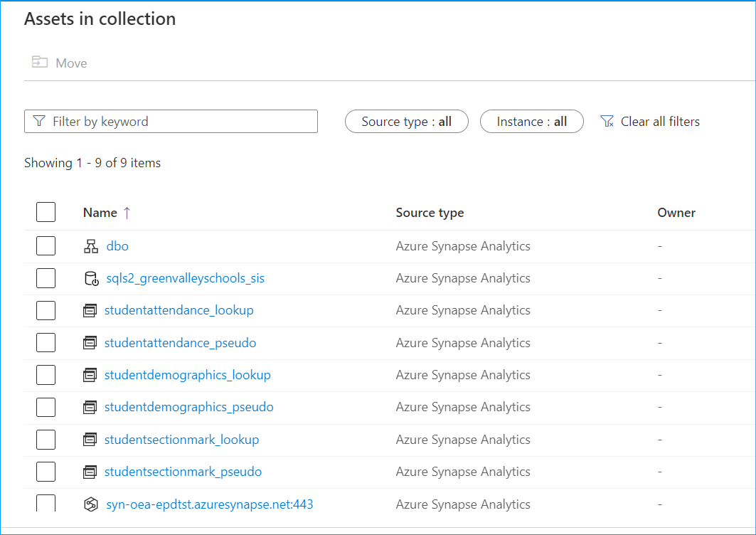Check the box for dbo row

coord(46,245)
